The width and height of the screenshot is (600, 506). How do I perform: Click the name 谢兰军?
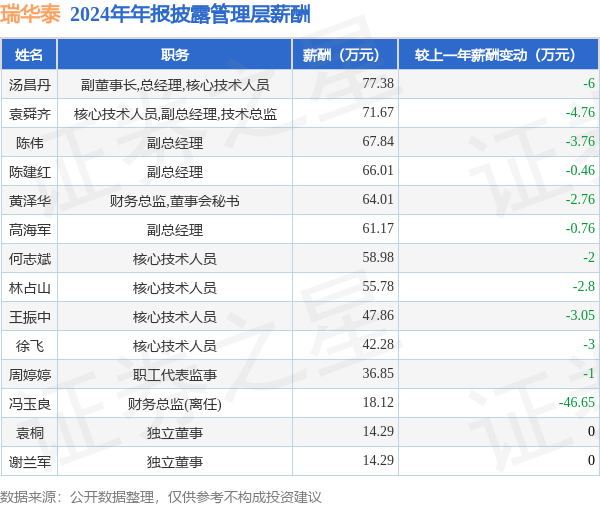(30, 462)
